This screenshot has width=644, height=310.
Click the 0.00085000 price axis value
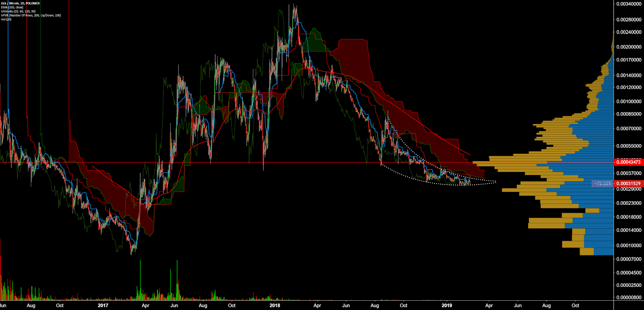pyautogui.click(x=629, y=114)
